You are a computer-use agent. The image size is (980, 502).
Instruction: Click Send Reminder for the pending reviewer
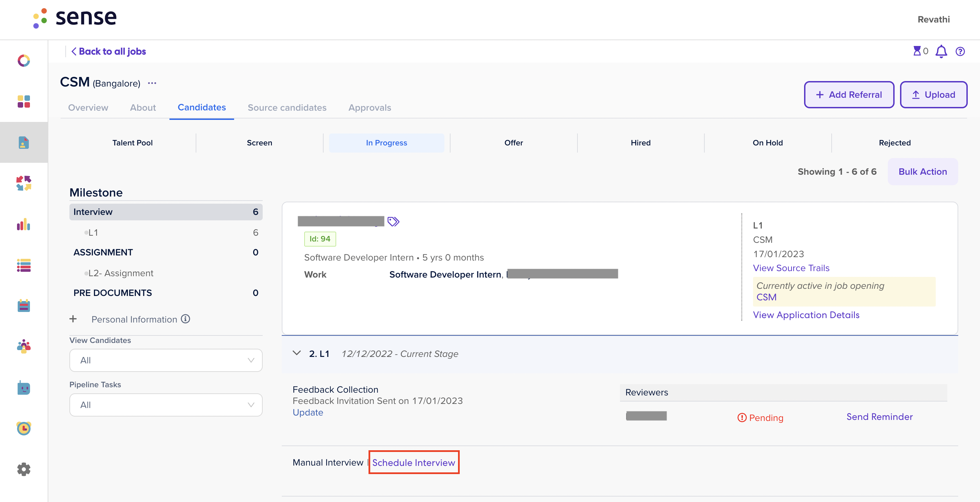click(x=879, y=417)
